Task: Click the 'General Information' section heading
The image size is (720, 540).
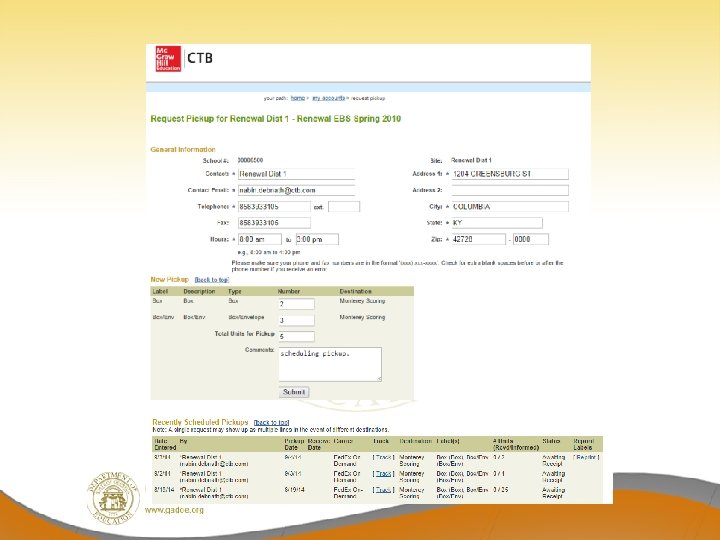Action: [x=183, y=150]
